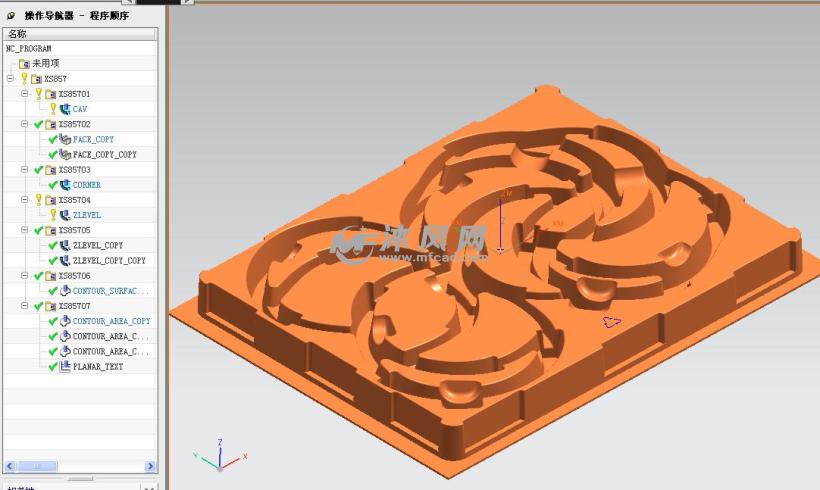Click the unused items folder icon
Screen dimensions: 820x490
[x=24, y=64]
